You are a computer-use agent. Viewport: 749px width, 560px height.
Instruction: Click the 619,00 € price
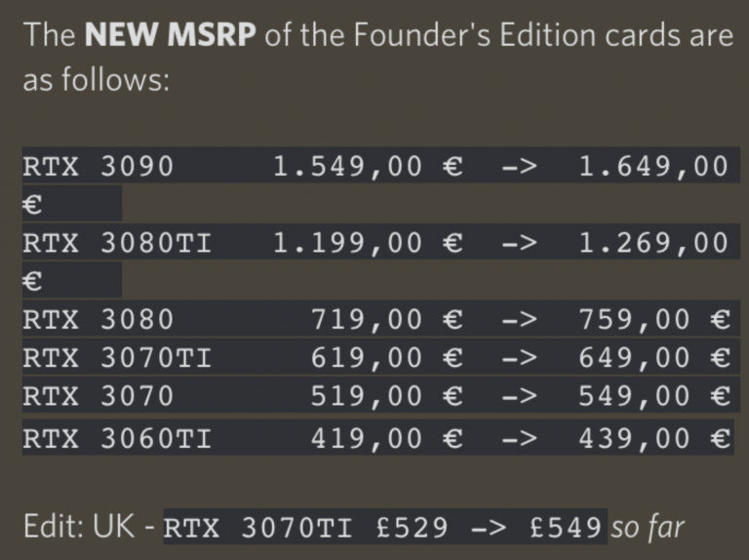(387, 358)
